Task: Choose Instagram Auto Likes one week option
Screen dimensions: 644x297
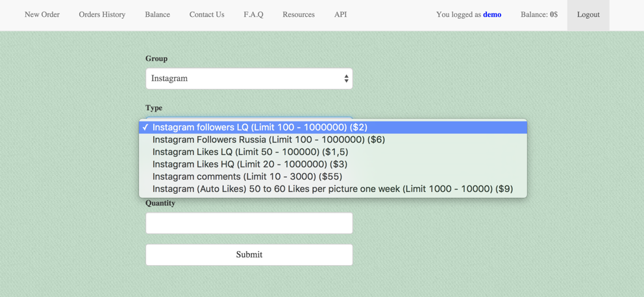Action: coord(333,189)
